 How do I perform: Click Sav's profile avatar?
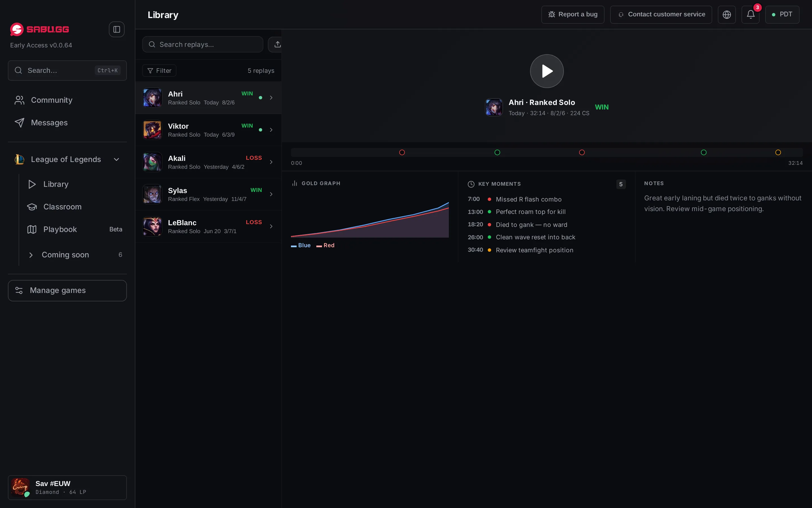20,487
